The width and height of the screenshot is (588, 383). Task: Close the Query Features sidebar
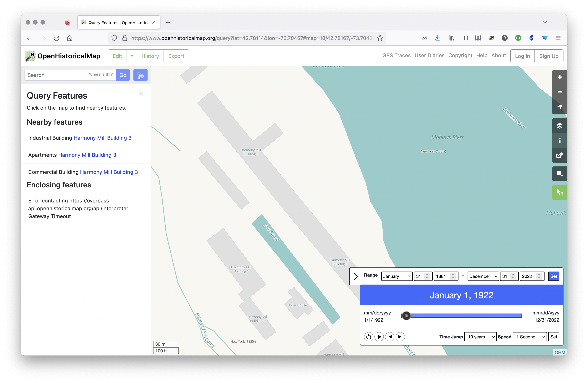pos(141,94)
